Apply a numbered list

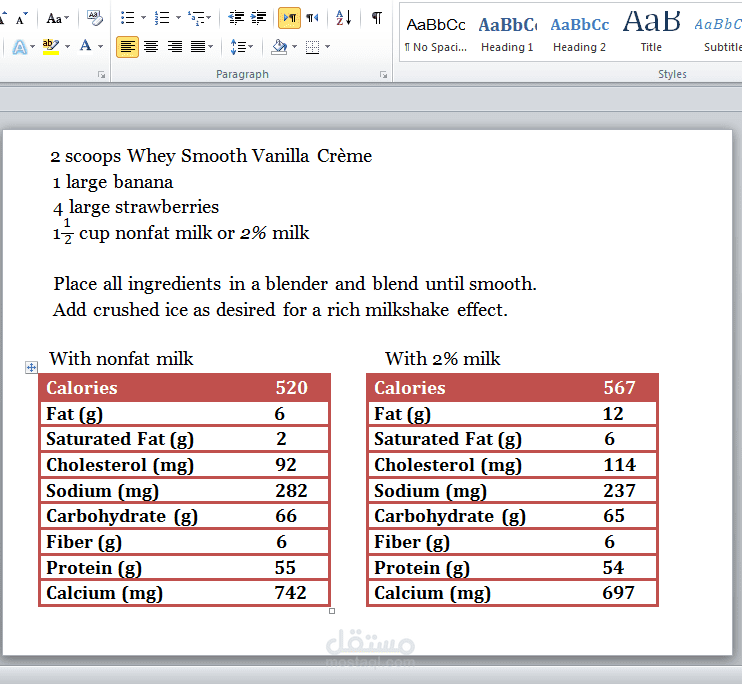[x=162, y=18]
